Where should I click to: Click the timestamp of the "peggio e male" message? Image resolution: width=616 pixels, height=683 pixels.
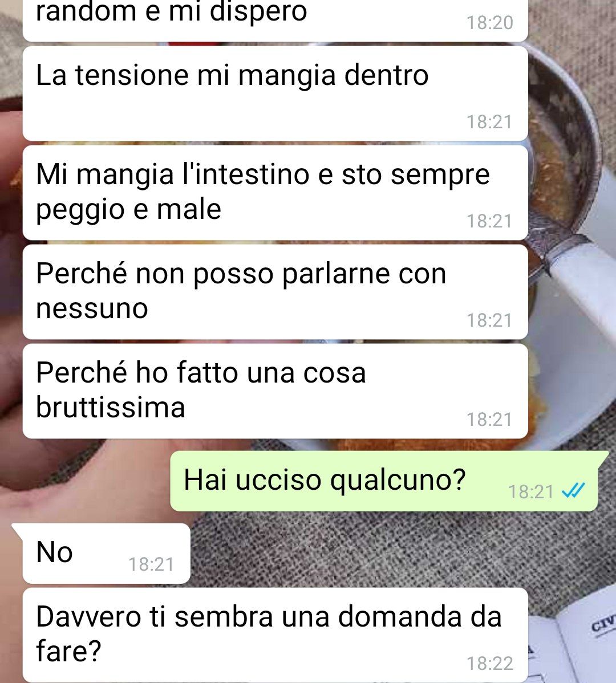pos(490,221)
